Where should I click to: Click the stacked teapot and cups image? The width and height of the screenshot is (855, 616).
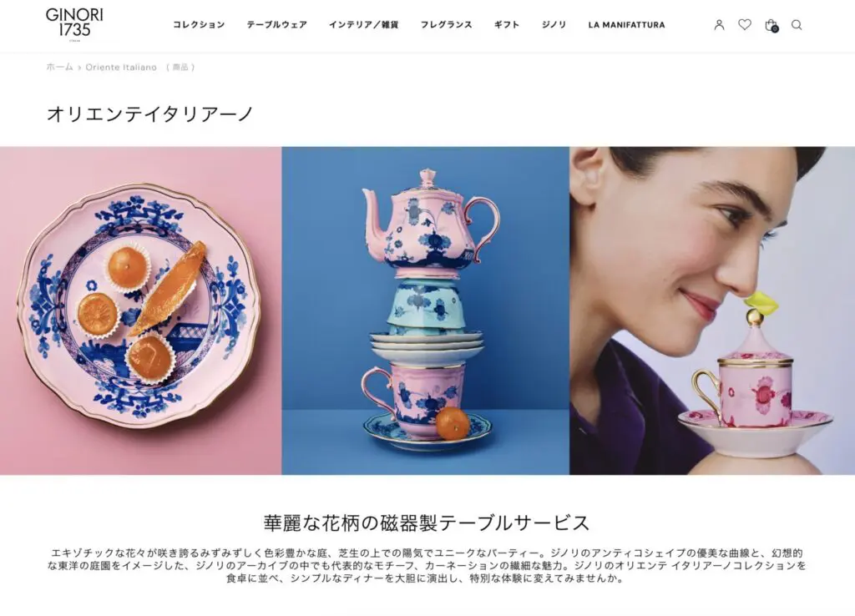pyautogui.click(x=425, y=311)
